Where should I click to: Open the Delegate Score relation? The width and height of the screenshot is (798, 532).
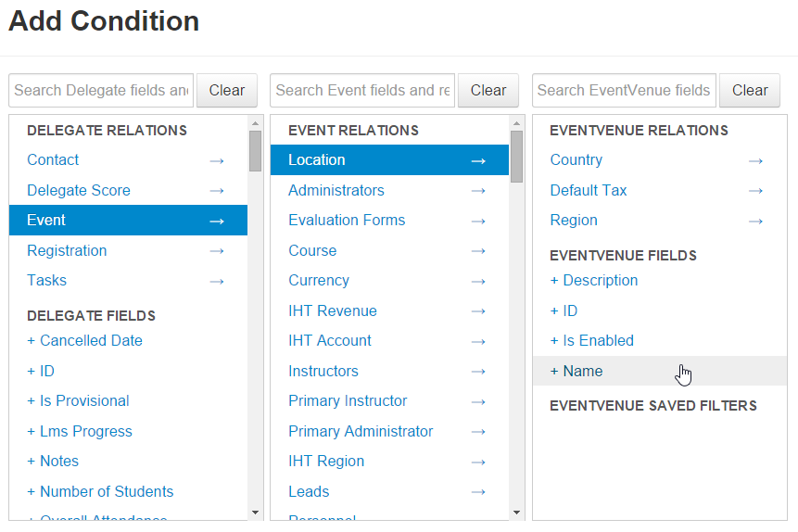(x=128, y=190)
